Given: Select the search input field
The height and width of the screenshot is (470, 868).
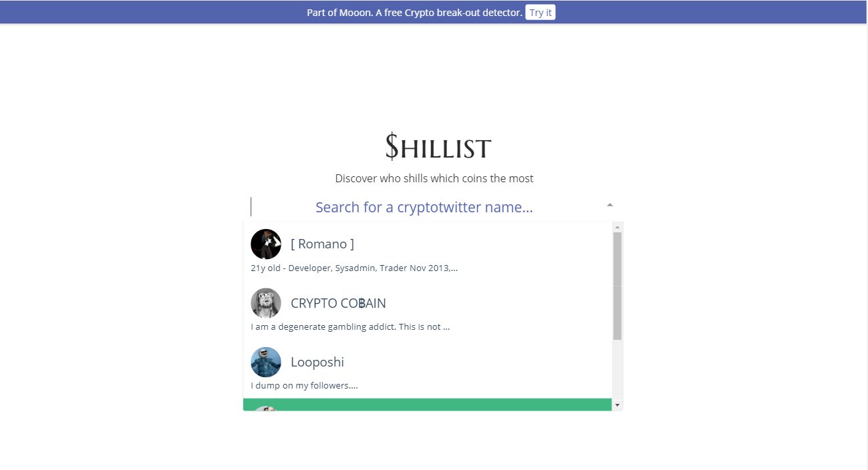Looking at the screenshot, I should [x=424, y=206].
